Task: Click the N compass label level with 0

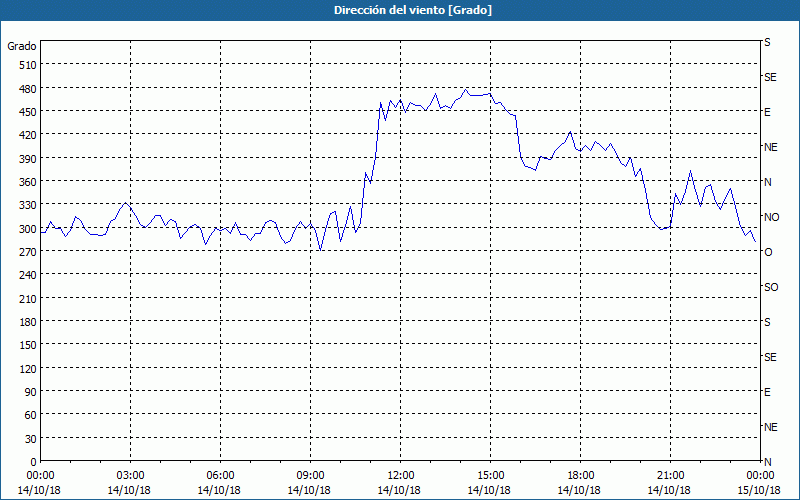Action: point(767,462)
